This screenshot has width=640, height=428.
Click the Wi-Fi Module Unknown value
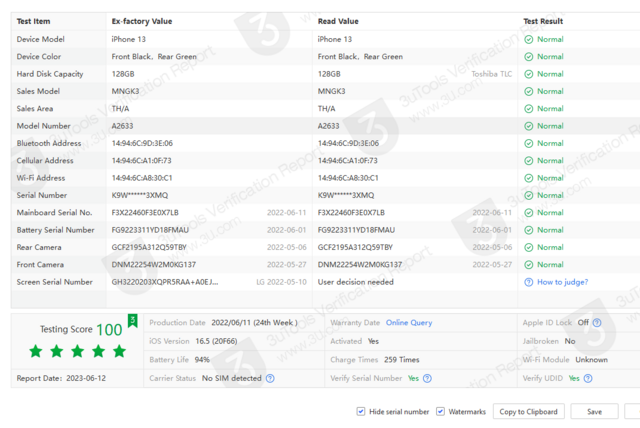coord(591,359)
